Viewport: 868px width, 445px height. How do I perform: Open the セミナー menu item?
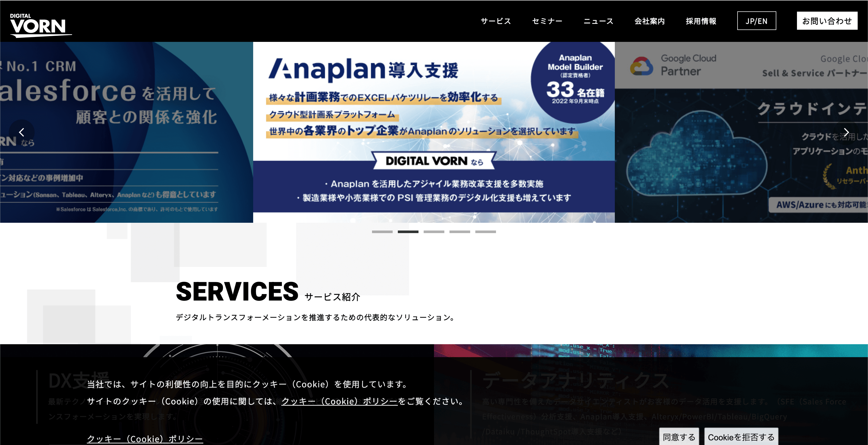[x=547, y=21]
